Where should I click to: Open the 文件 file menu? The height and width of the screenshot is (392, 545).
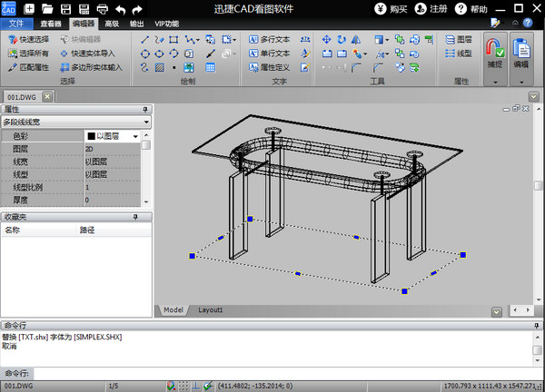pos(16,24)
